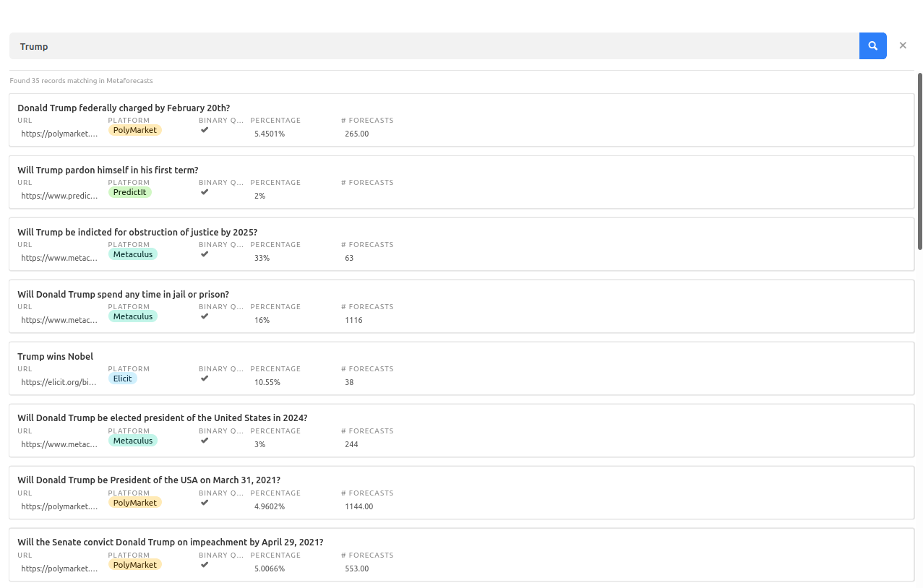The image size is (923, 588).
Task: Open the elicit.org URL for Trump wins Nobel
Action: 59,382
